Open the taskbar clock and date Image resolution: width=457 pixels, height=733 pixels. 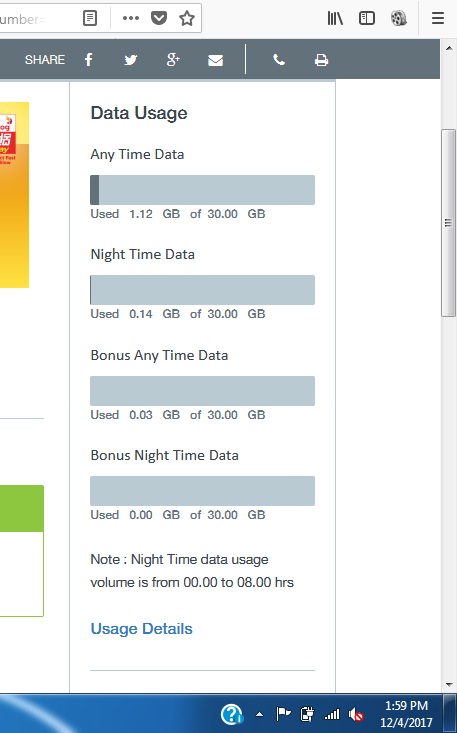click(x=406, y=714)
